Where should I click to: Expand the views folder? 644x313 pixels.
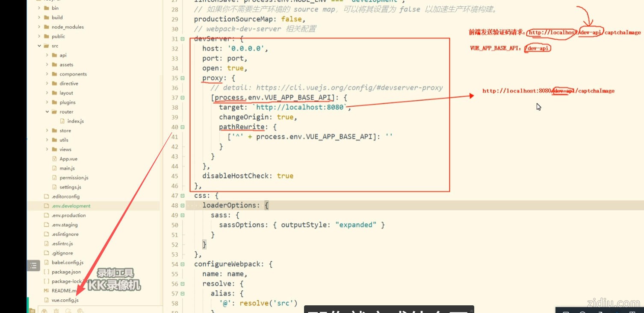47,149
